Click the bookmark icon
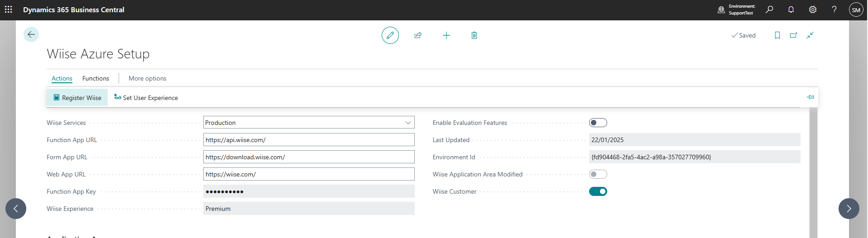This screenshot has height=238, width=868. tap(777, 35)
